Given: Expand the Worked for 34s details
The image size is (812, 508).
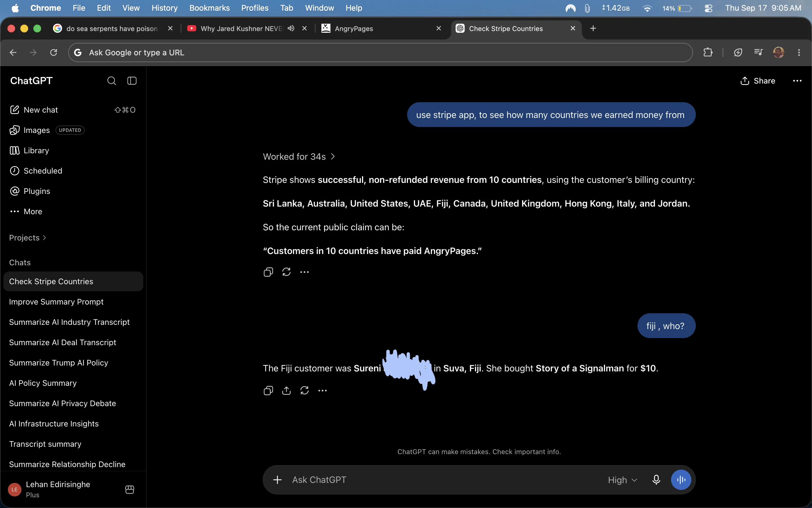Looking at the screenshot, I should 299,157.
